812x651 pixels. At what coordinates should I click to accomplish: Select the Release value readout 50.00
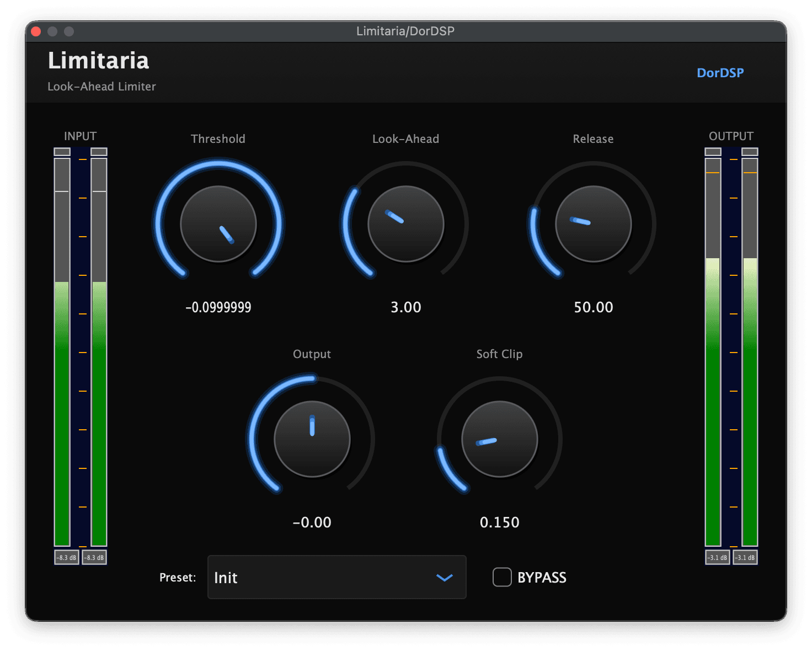pyautogui.click(x=593, y=307)
